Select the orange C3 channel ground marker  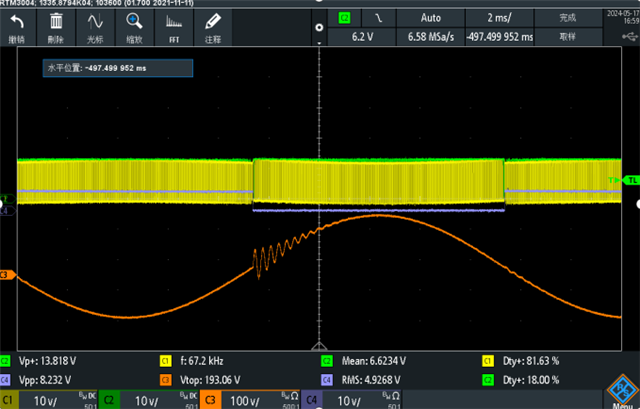(x=8, y=275)
